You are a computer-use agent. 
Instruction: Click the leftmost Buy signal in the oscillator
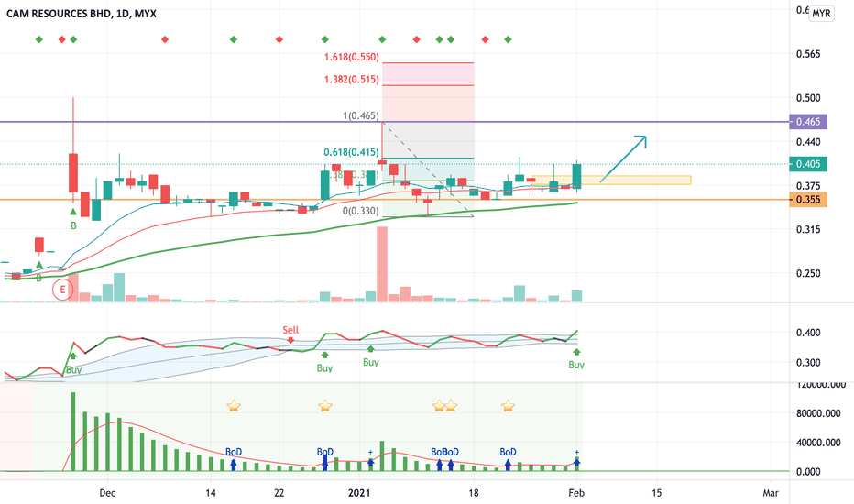pos(73,356)
